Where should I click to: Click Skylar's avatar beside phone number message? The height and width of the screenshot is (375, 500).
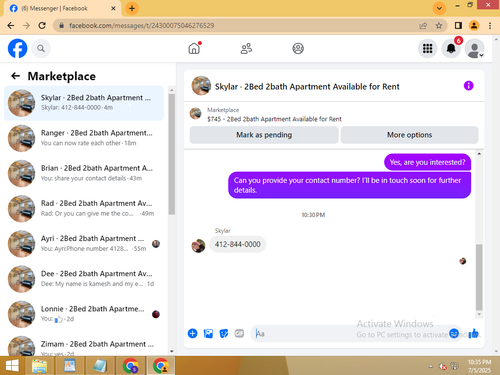coord(198,246)
